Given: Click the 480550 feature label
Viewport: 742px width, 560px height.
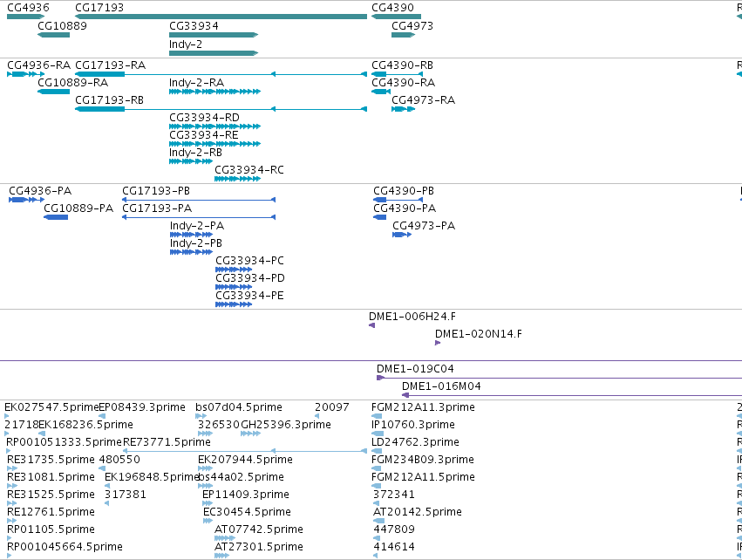Looking at the screenshot, I should tap(119, 460).
